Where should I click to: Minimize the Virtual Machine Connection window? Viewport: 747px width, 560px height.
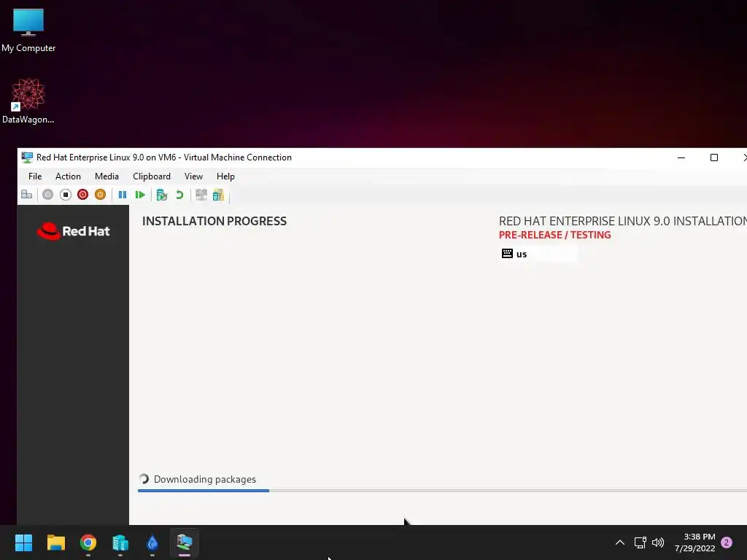pos(681,157)
